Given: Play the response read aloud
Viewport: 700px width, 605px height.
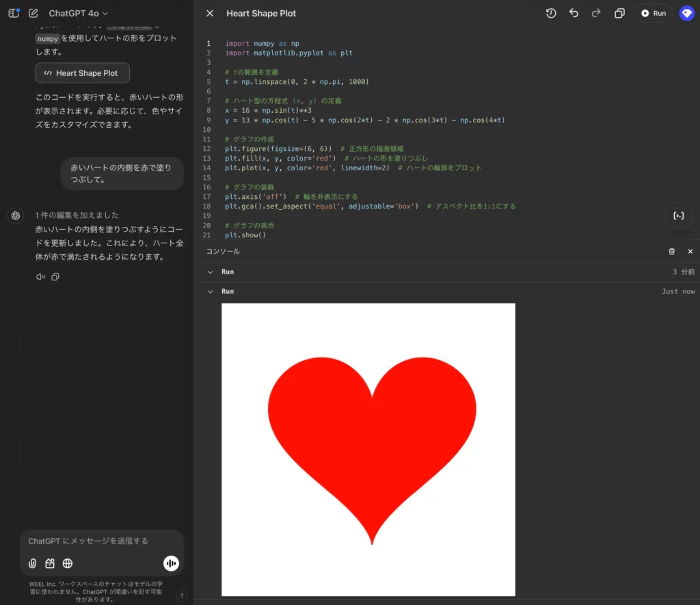Looking at the screenshot, I should pos(40,277).
